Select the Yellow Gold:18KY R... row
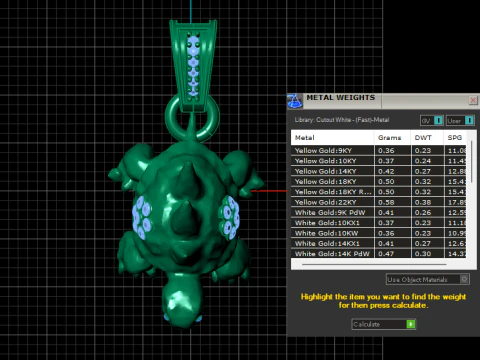This screenshot has width=480, height=360. pos(379,192)
